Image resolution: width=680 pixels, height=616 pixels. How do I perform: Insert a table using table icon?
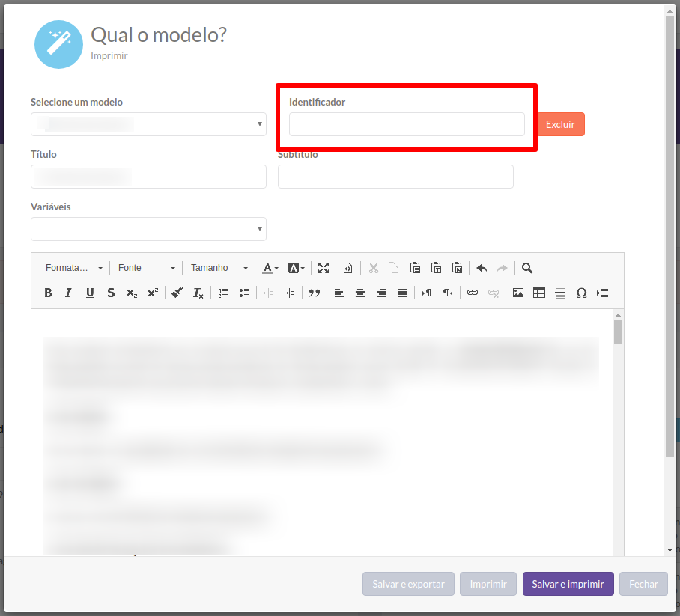point(538,293)
